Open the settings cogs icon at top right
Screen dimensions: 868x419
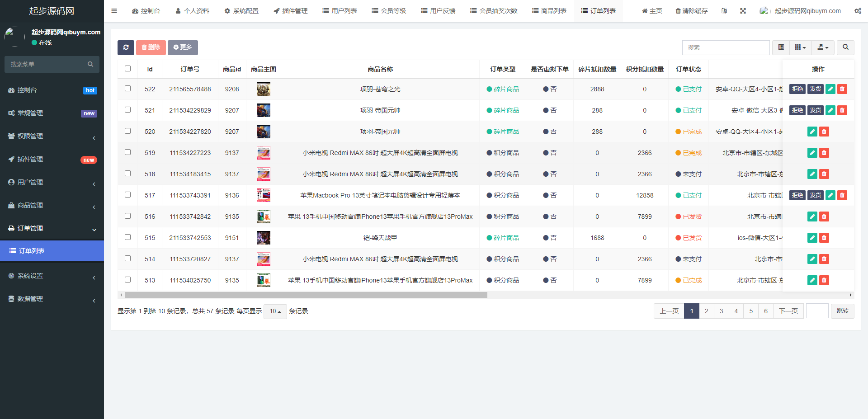(x=858, y=11)
